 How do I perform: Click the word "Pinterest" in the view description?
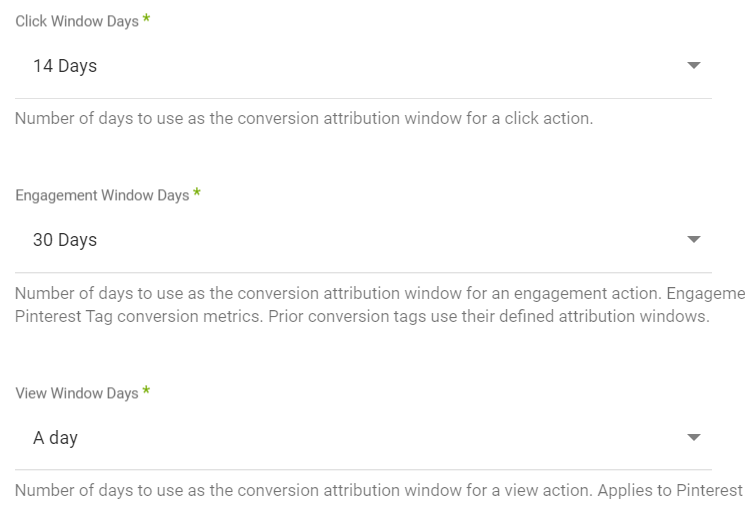pos(709,491)
